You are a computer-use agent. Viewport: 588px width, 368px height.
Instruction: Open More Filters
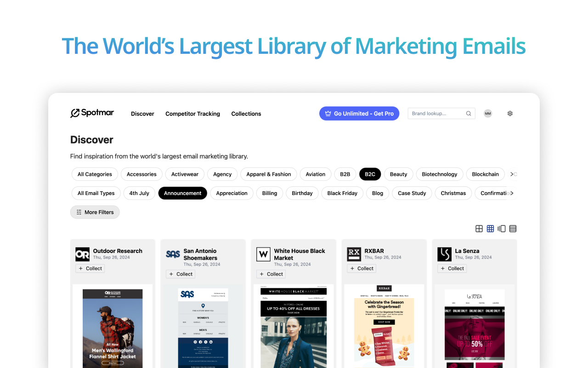pyautogui.click(x=95, y=212)
